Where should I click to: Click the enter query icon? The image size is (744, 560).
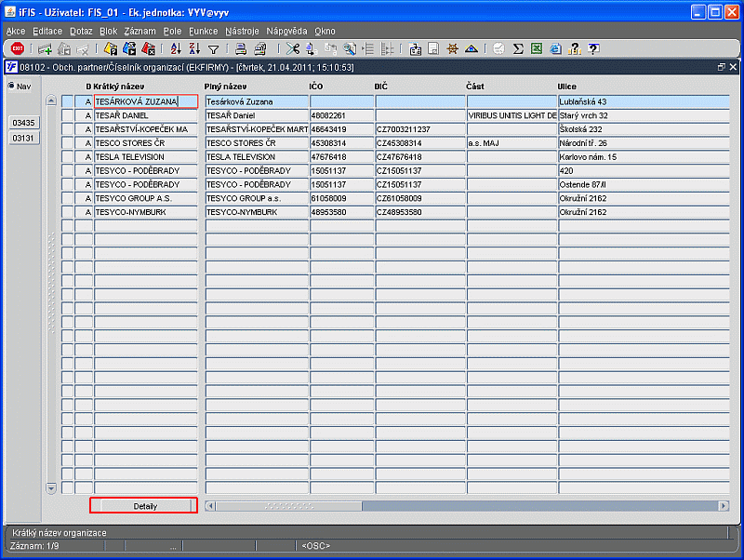click(x=111, y=48)
